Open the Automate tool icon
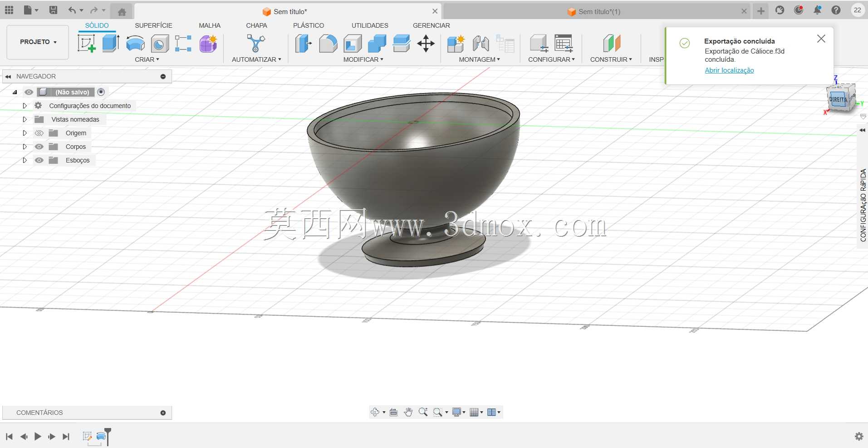 tap(256, 44)
